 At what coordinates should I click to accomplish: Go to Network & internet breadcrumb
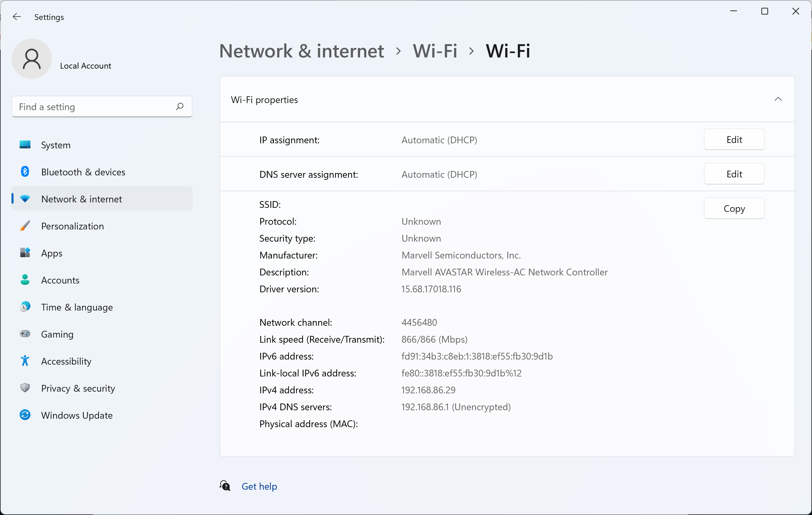pyautogui.click(x=301, y=51)
